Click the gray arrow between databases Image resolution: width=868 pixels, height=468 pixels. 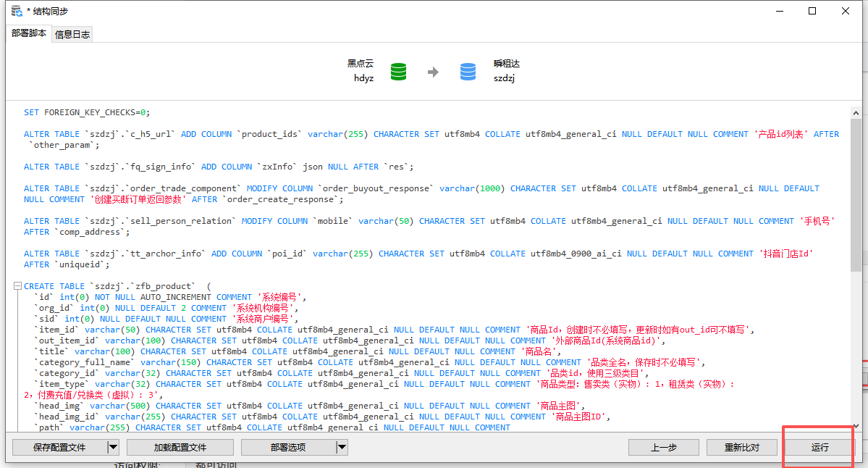[433, 72]
